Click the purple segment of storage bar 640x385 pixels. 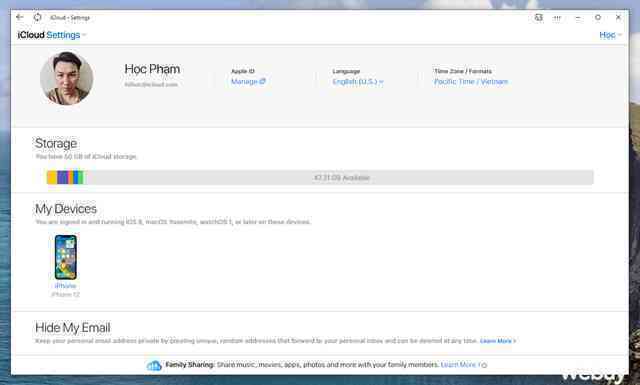click(62, 178)
